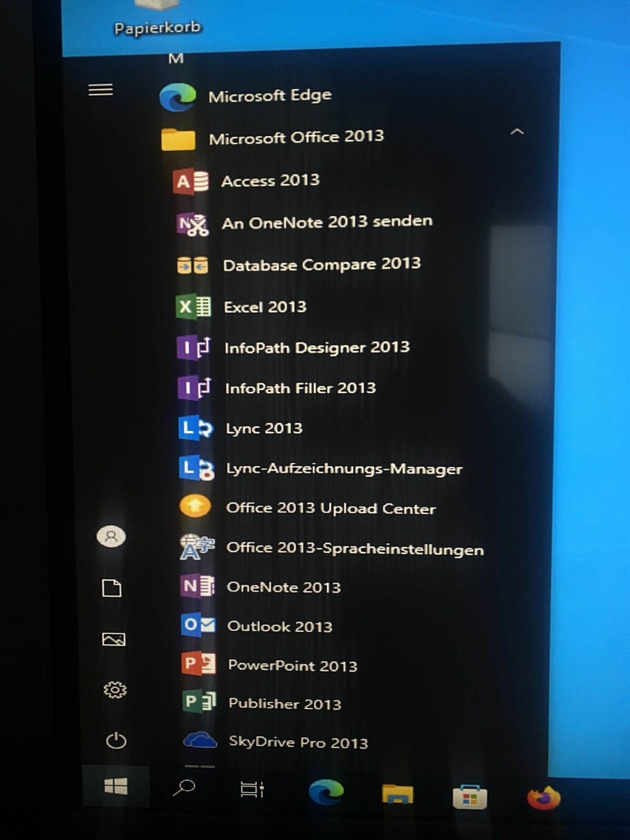
Task: Click the Publisher 2013 icon
Action: coord(199,701)
